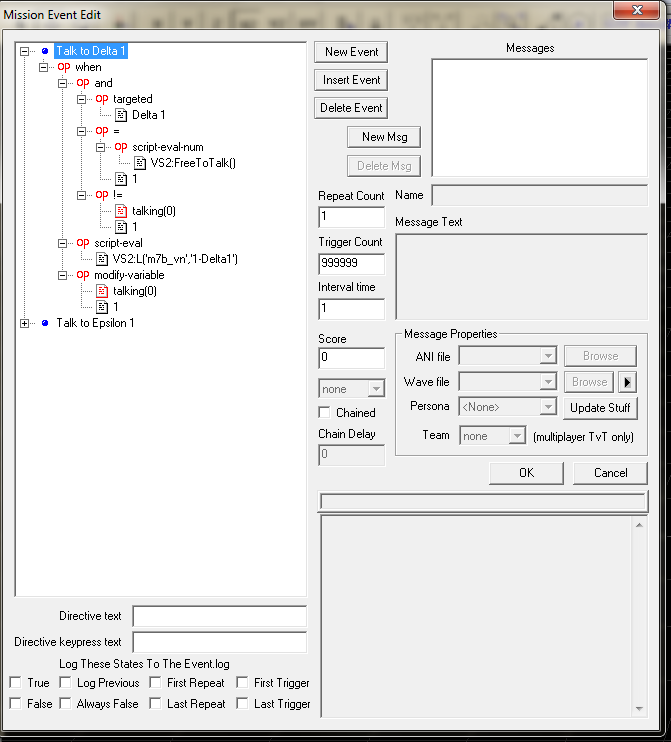The height and width of the screenshot is (742, 671).
Task: Click the Directive keypress text field
Action: click(x=220, y=643)
